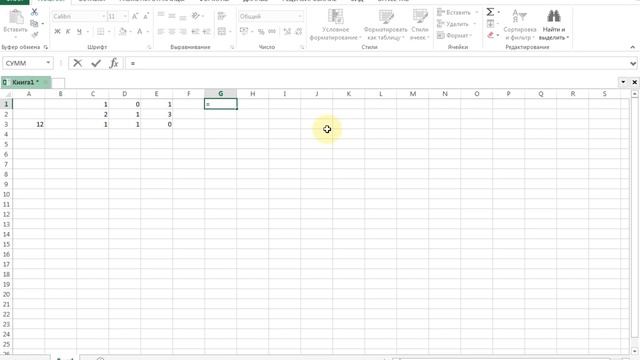
Task: Toggle right horizontal alignment
Action: 183,31
